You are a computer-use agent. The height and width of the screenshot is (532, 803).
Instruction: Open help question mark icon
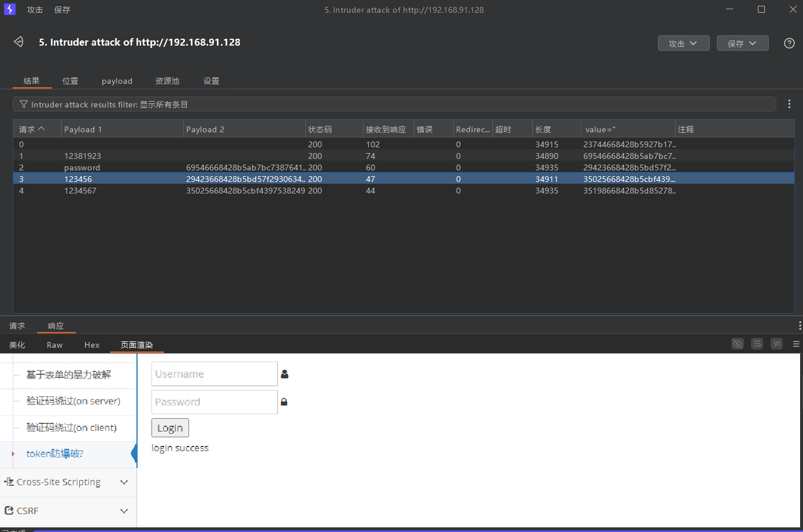click(789, 43)
